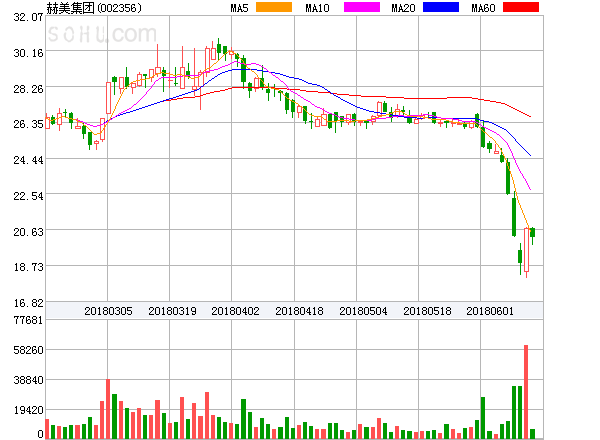Image resolution: width=600 pixels, height=440 pixels.
Task: Click the 30.16 price axis label
Action: 28,53
